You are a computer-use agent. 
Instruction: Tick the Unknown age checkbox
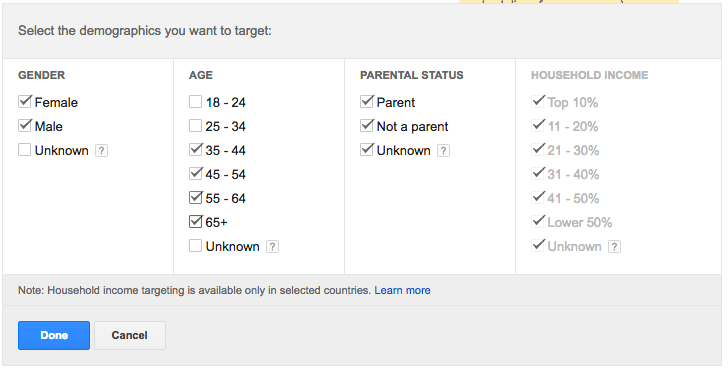tap(195, 246)
